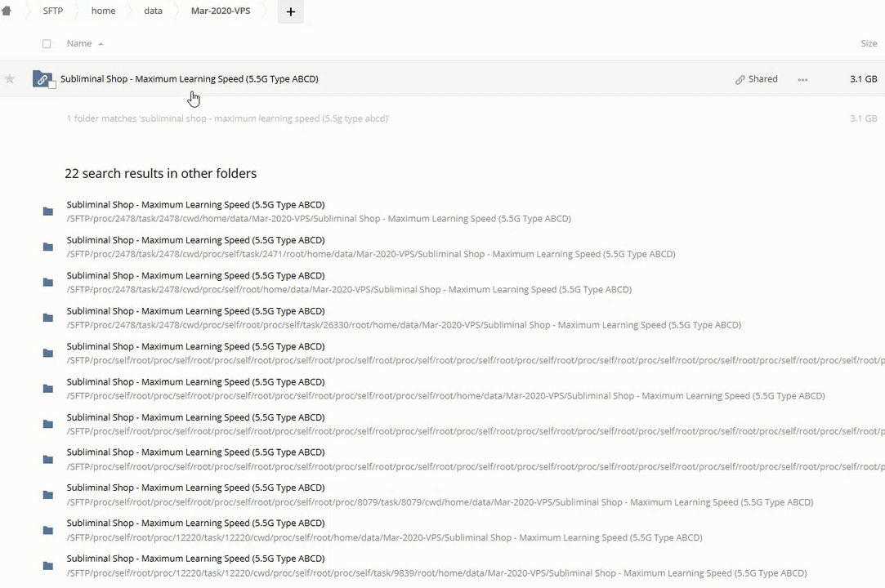Image resolution: width=885 pixels, height=588 pixels.
Task: Select the Mar-2020-VPS breadcrumb
Action: pyautogui.click(x=221, y=11)
